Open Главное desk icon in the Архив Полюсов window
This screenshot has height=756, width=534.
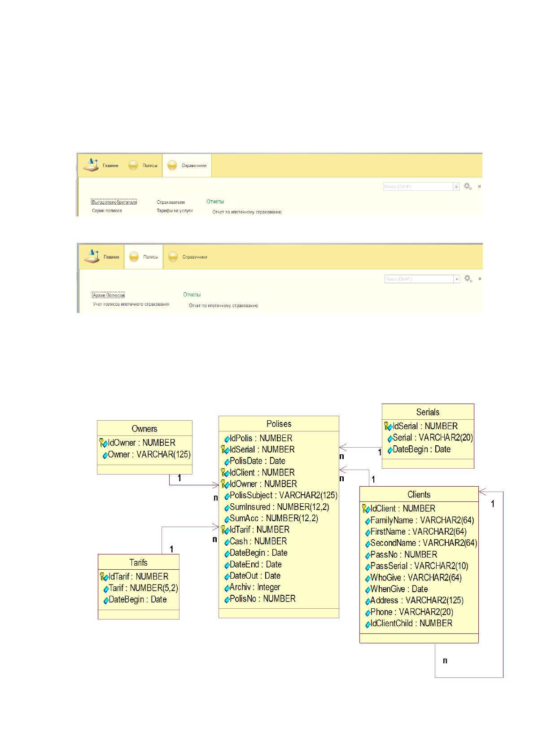(x=92, y=256)
